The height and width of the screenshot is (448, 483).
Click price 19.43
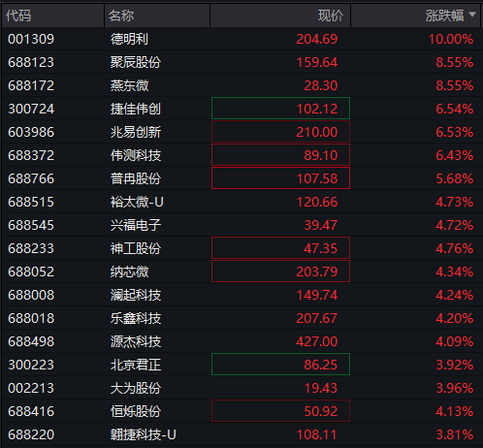(x=321, y=388)
